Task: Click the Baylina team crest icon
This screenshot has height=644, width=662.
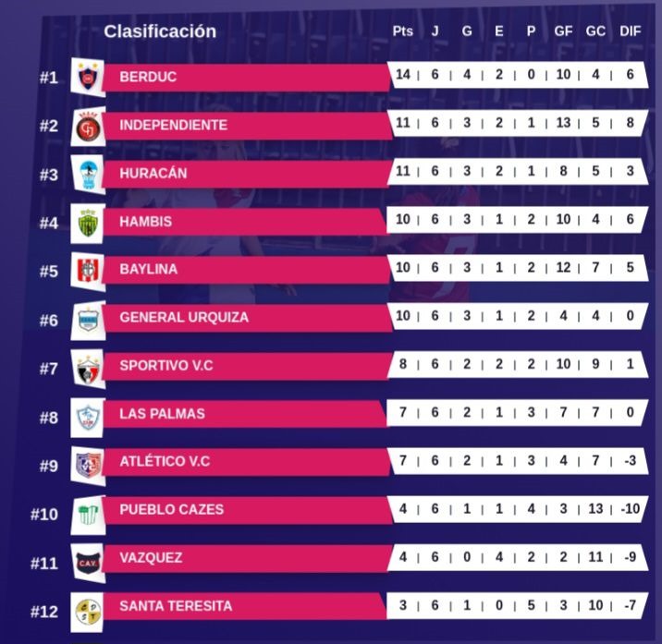Action: point(88,270)
